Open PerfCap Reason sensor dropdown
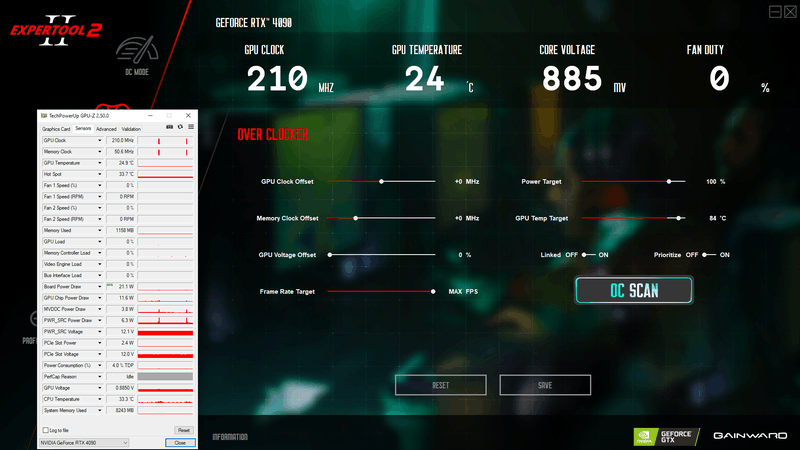 99,377
